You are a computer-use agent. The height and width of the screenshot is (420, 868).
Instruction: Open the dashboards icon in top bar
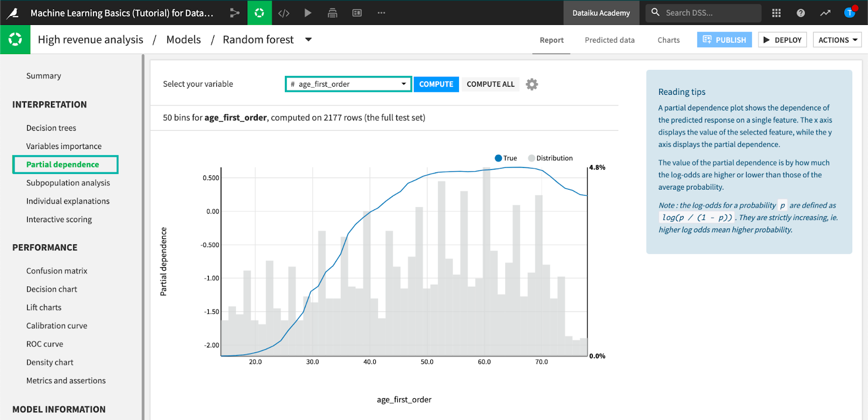click(357, 12)
